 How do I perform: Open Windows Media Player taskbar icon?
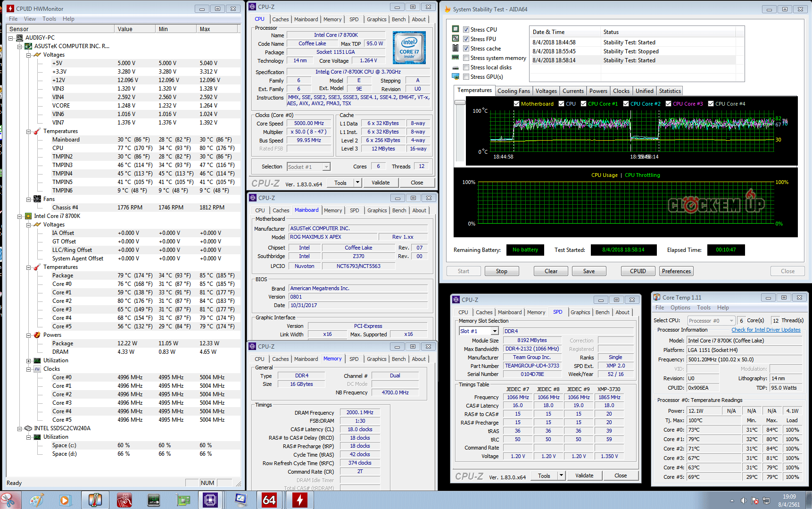tap(65, 500)
